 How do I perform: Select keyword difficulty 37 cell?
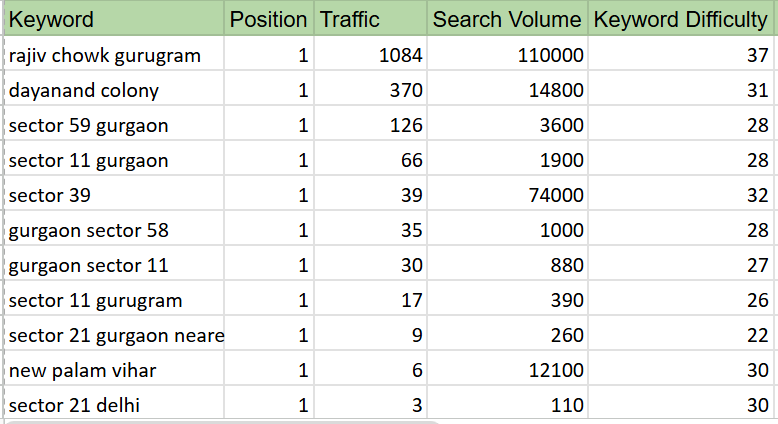(683, 54)
